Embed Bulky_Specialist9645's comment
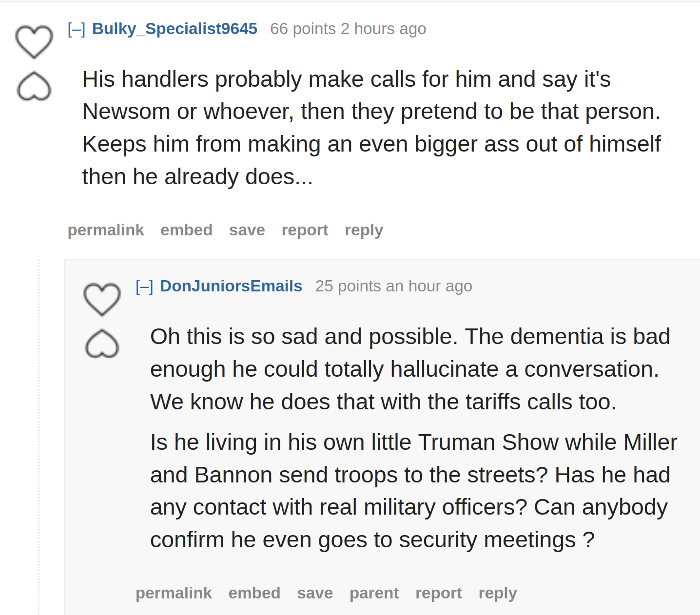This screenshot has height=615, width=700. click(187, 230)
